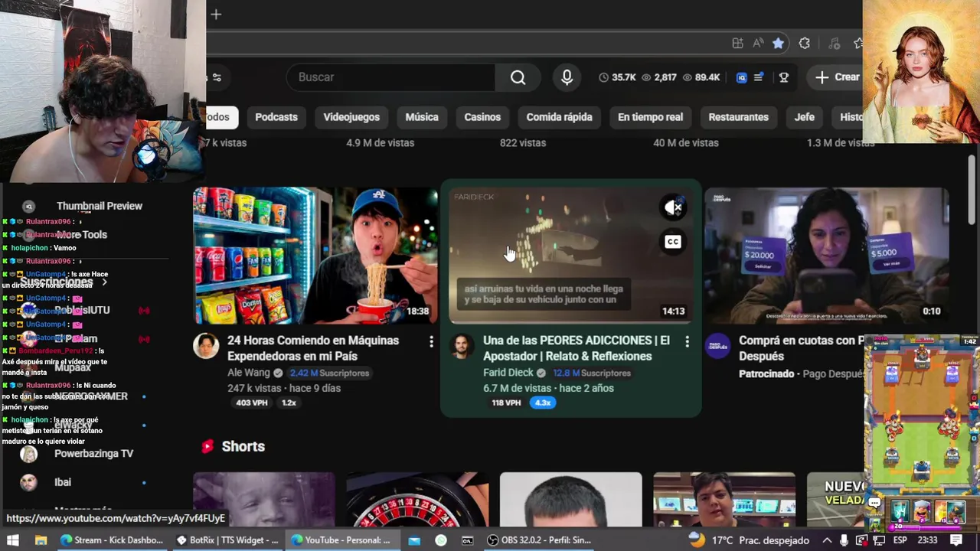Open options menu for Ale Wang video

pos(431,342)
